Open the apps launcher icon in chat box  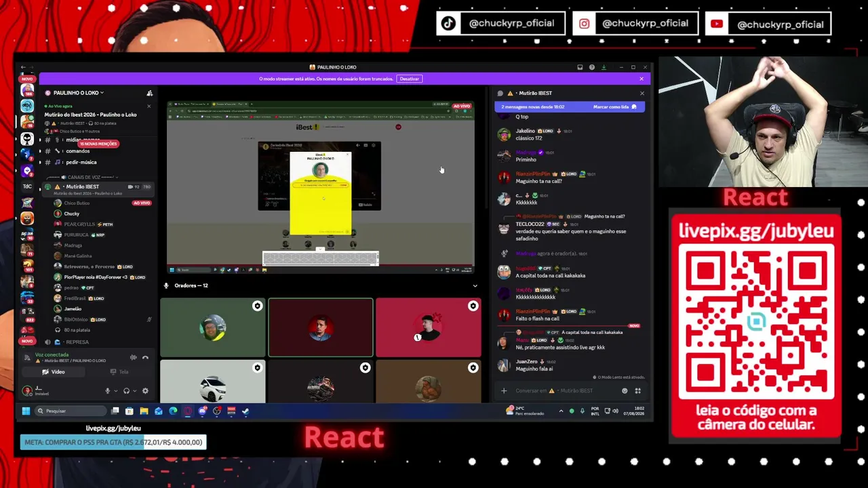coord(637,390)
